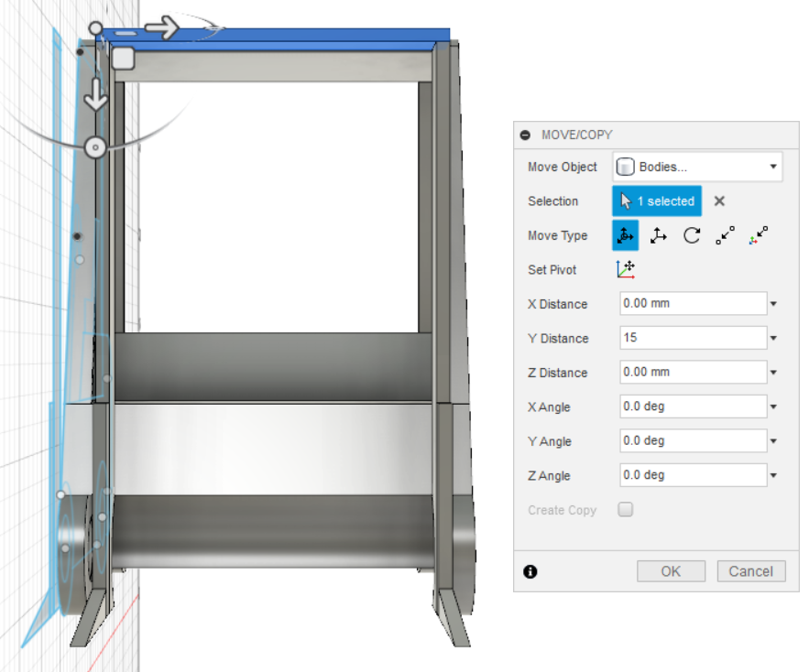Cancel the Move/Copy operation
809x672 pixels.
pos(750,571)
